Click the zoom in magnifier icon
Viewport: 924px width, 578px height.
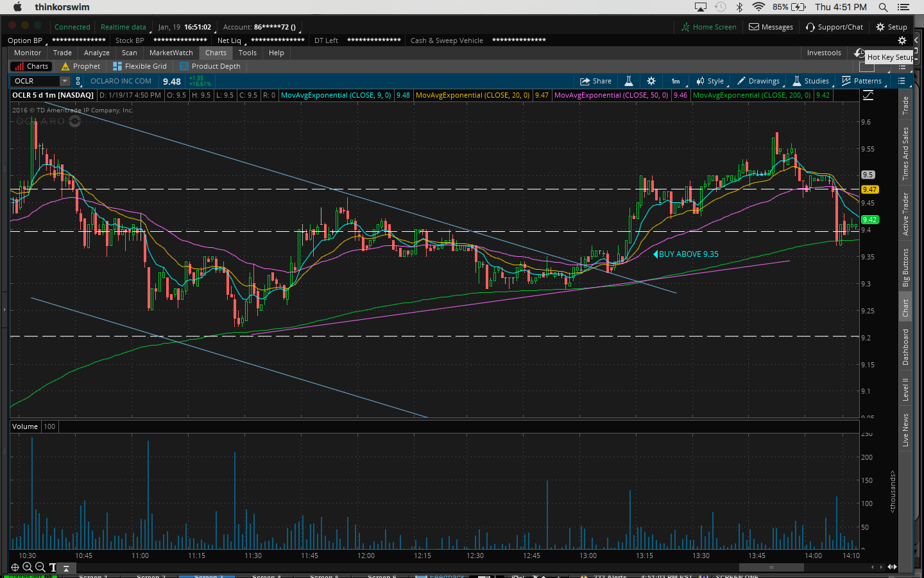28,567
